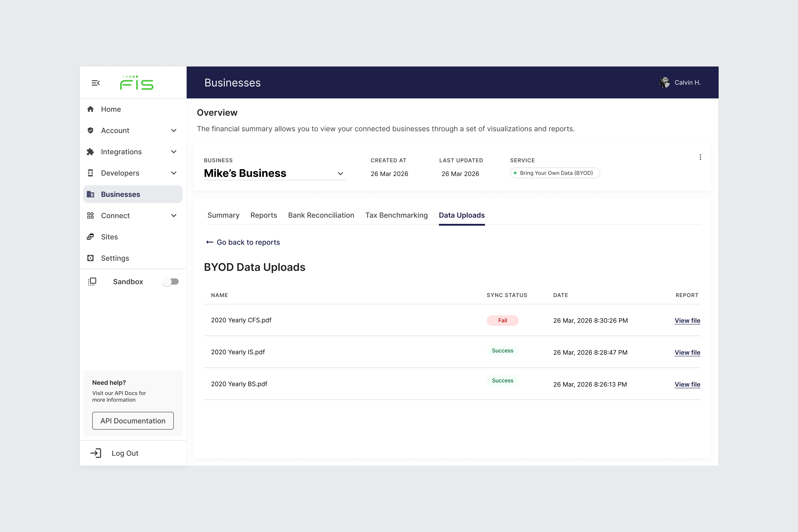Viewport: 798px width, 532px height.
Task: Expand the Account menu chevron
Action: [174, 131]
